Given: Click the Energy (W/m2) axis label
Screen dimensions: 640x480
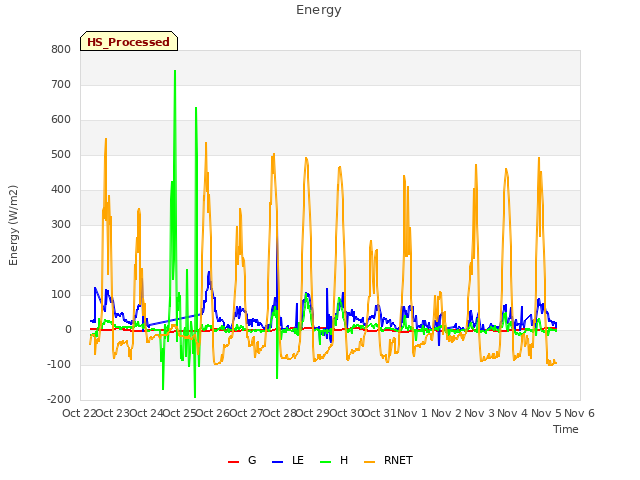Looking at the screenshot, I should [13, 225].
